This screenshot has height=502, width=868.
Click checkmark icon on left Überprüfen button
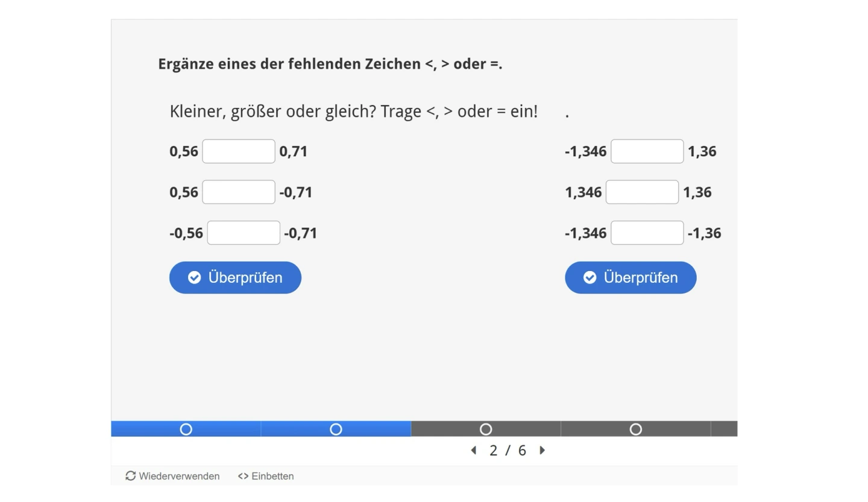[194, 278]
